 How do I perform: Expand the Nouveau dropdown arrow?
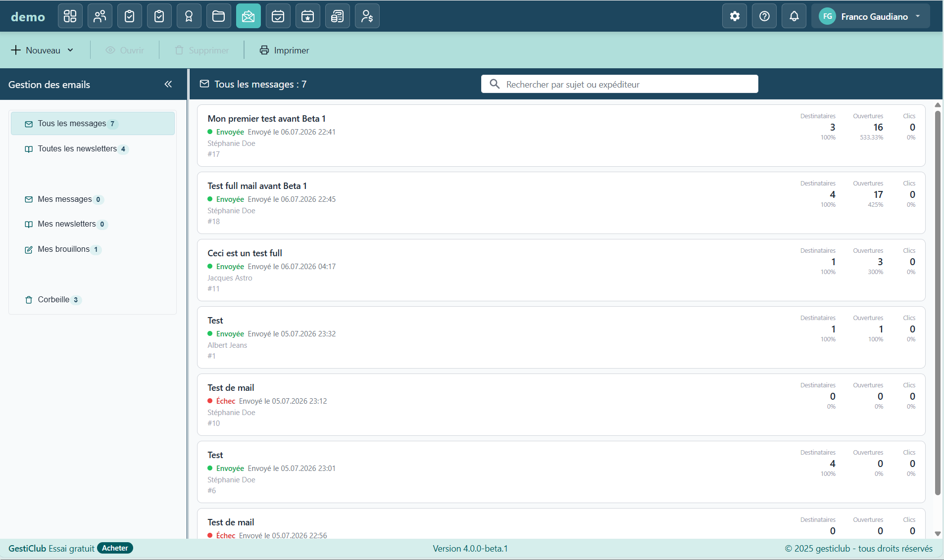click(x=70, y=50)
